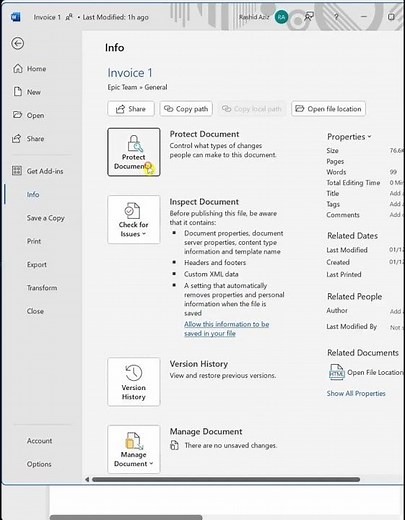Click the bottom window horizontal scrollbar thumb
Viewport: 405px width, 520px height.
[126, 517]
